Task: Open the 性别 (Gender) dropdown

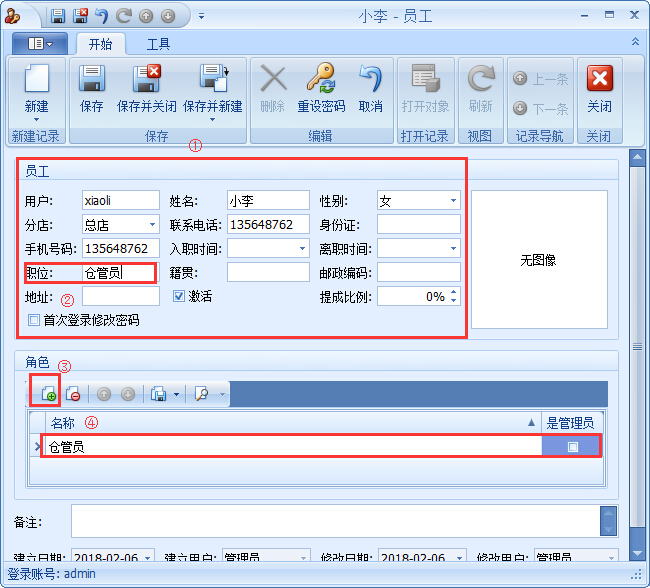Action: tap(453, 201)
